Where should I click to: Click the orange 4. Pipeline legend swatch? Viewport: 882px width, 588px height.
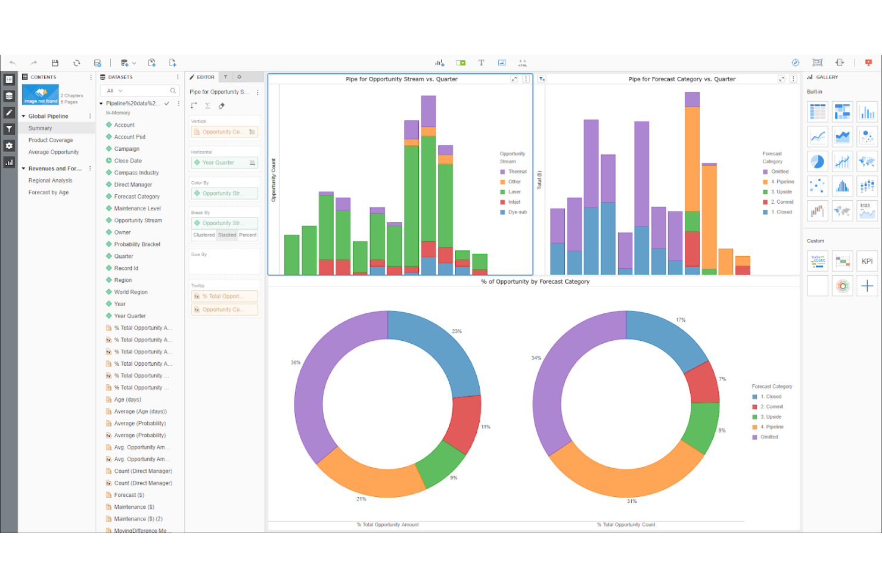tap(765, 182)
